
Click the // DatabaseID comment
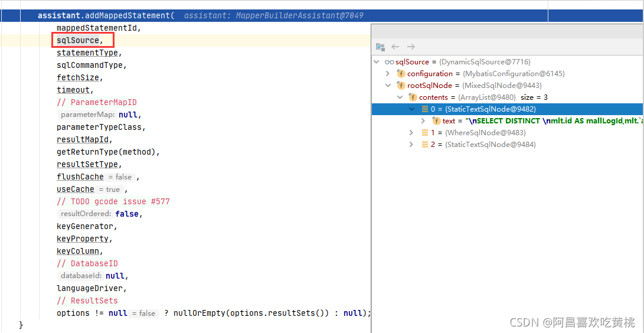point(87,263)
